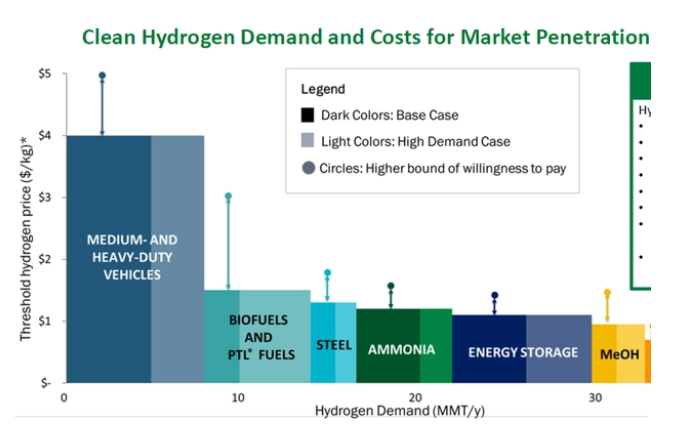Click the dark green circle marker above Ammonia

(x=391, y=286)
